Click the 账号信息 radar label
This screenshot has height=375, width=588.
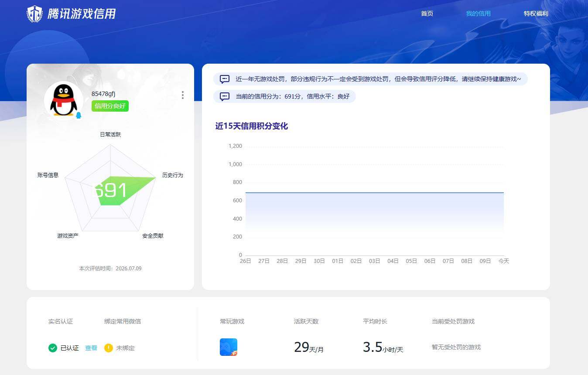pyautogui.click(x=48, y=175)
